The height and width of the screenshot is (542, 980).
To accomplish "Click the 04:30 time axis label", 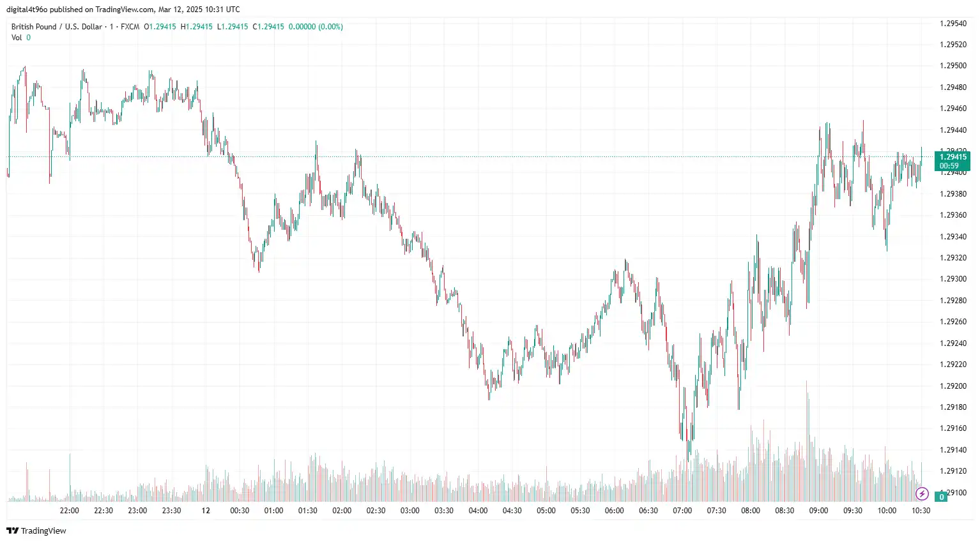I will [512, 511].
